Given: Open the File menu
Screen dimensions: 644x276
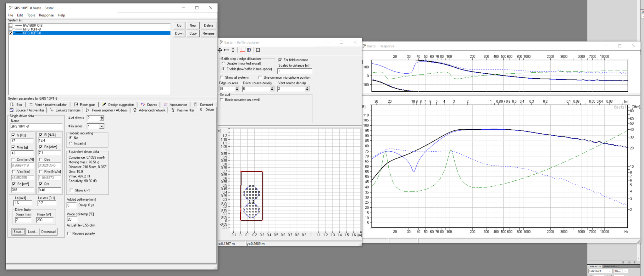Looking at the screenshot, I should 10,15.
